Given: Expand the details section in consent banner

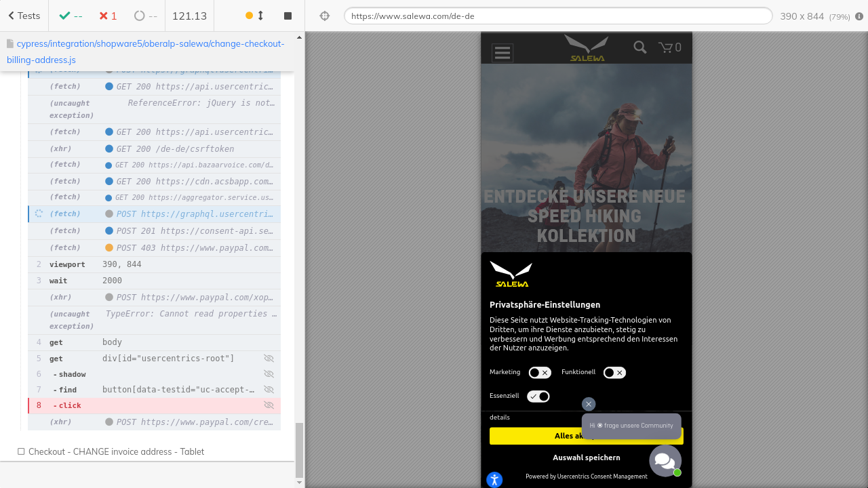Looking at the screenshot, I should point(500,418).
